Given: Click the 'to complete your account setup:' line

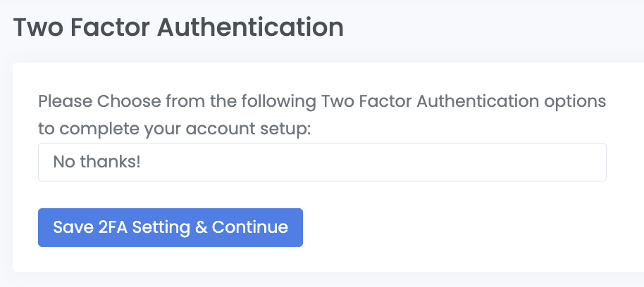Looking at the screenshot, I should click(x=174, y=129).
